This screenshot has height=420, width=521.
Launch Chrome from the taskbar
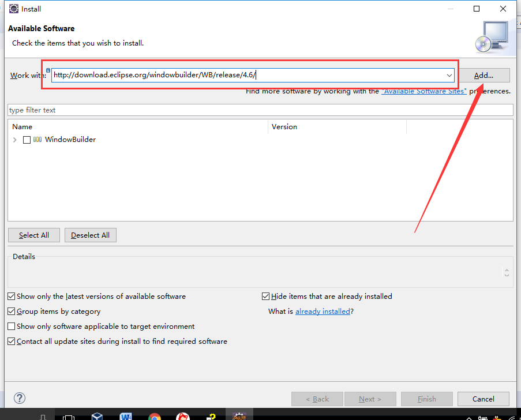click(x=155, y=416)
